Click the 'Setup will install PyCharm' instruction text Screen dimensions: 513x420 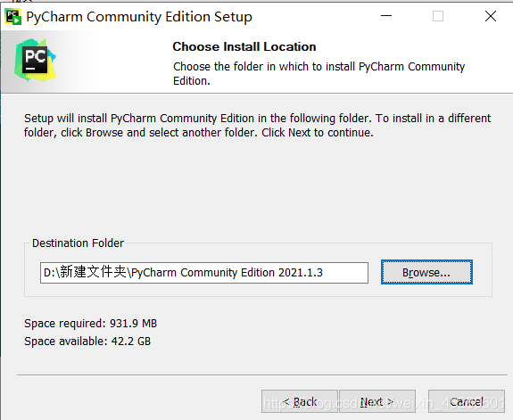coord(258,125)
